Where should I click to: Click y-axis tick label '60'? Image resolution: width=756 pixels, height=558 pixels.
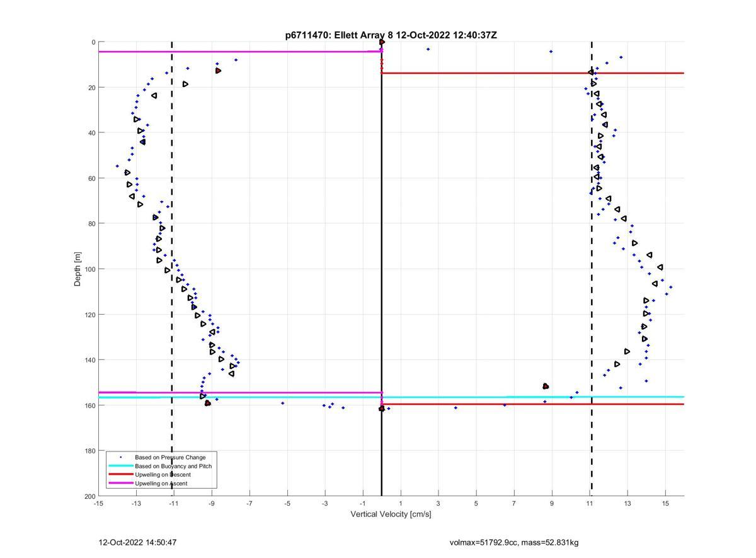pyautogui.click(x=91, y=178)
